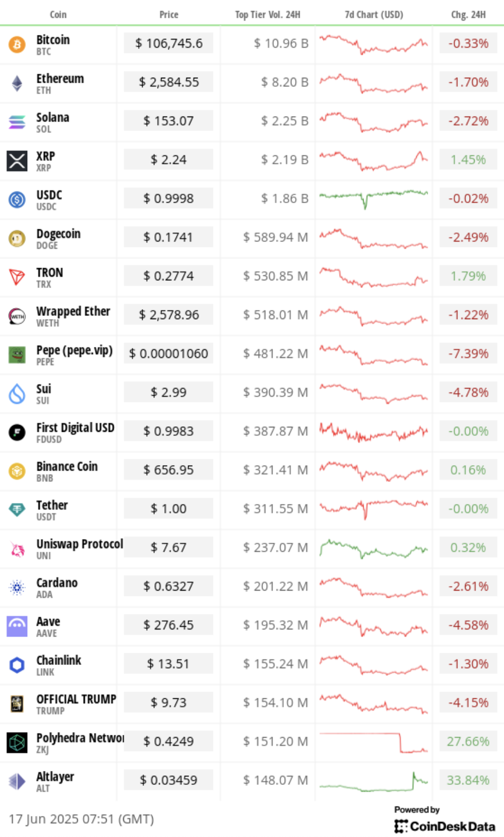View the USDC 7d green chart
Viewport: 504px width, 837px height.
(374, 199)
